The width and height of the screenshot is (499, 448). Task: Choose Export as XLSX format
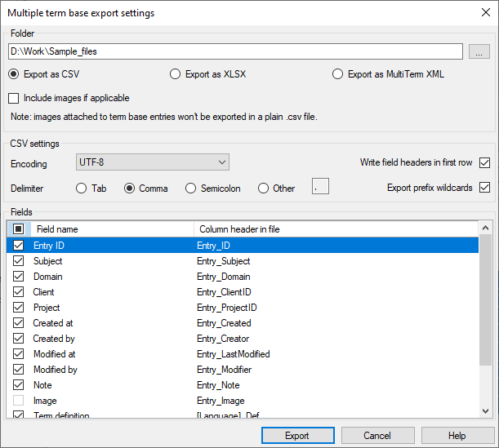tap(176, 74)
